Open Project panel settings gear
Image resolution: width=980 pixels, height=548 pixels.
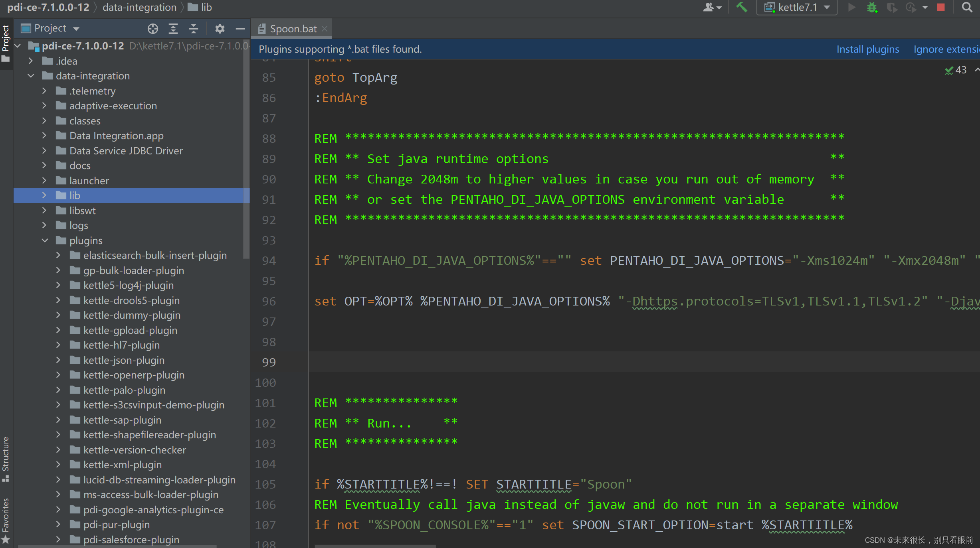pos(220,29)
